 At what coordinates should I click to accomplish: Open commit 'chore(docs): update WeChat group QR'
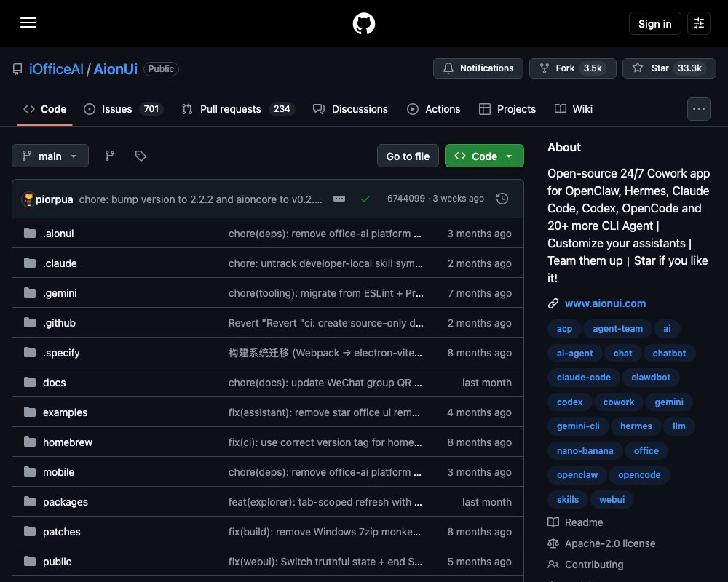pos(325,383)
